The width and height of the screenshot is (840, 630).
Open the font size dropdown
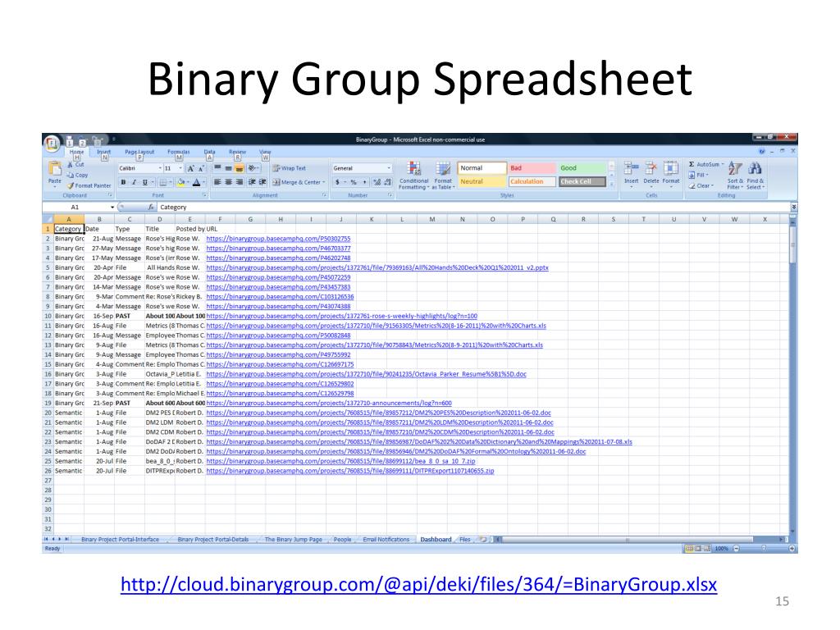tap(180, 168)
